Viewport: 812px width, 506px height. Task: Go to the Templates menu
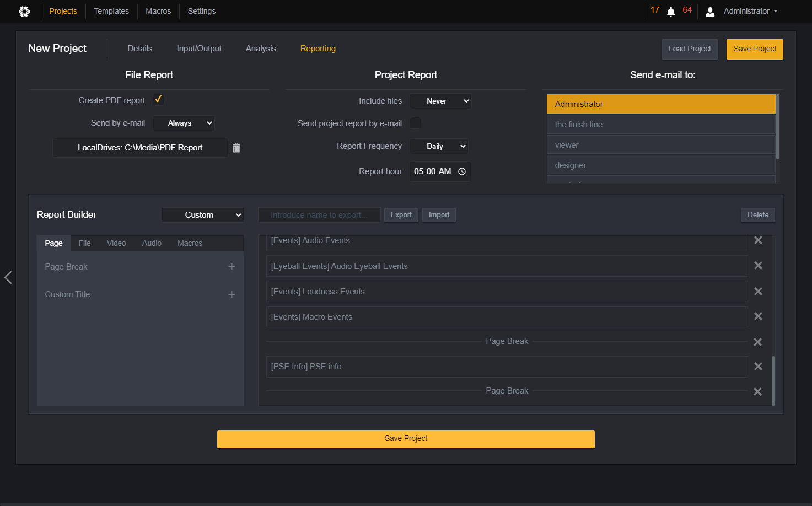(x=111, y=11)
